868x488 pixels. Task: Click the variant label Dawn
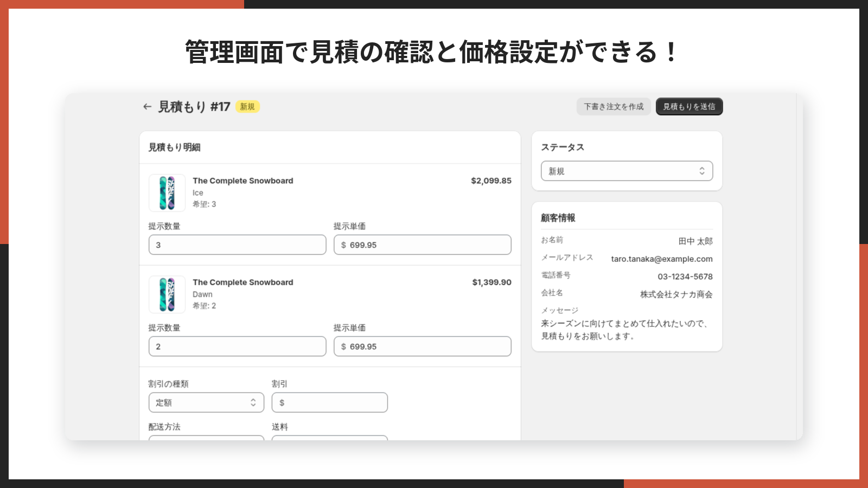click(202, 294)
